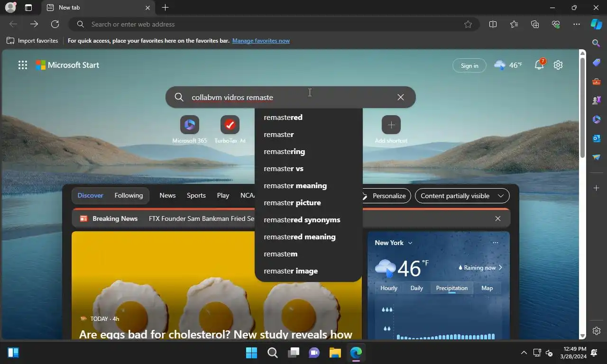Open File Explorer from taskbar
This screenshot has width=607, height=364.
pyautogui.click(x=335, y=353)
